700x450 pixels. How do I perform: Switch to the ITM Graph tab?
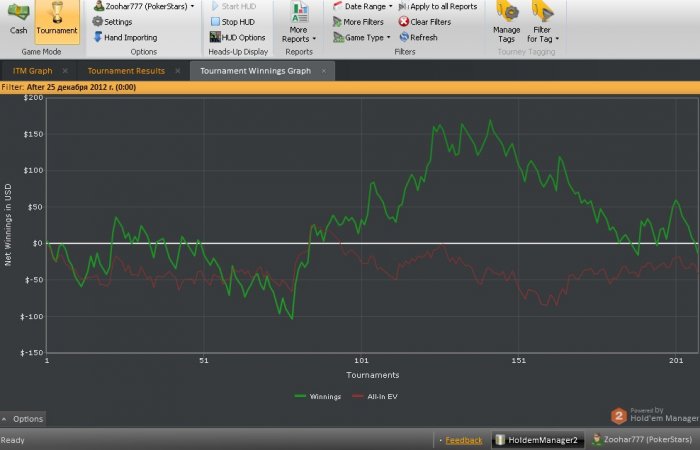(x=32, y=71)
